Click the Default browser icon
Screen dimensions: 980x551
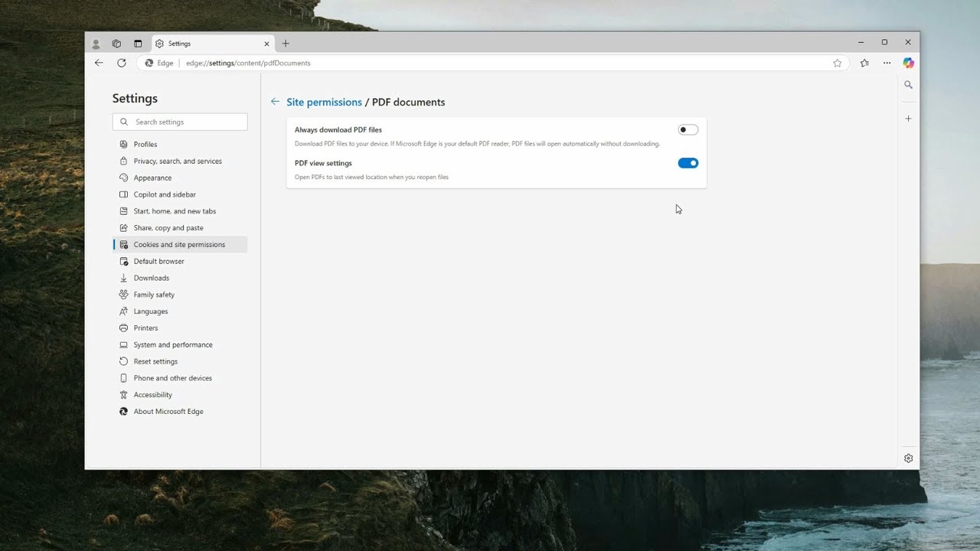(x=123, y=261)
